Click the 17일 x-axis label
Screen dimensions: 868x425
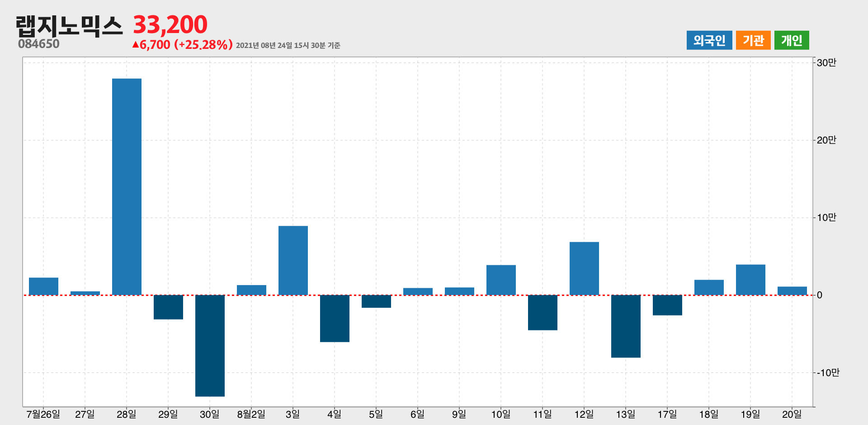point(667,414)
